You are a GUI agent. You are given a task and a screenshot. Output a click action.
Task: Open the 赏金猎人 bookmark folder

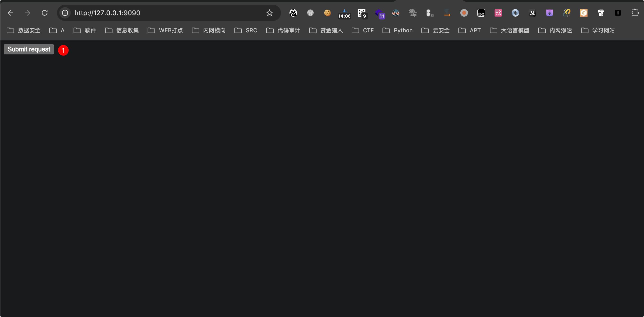point(326,30)
